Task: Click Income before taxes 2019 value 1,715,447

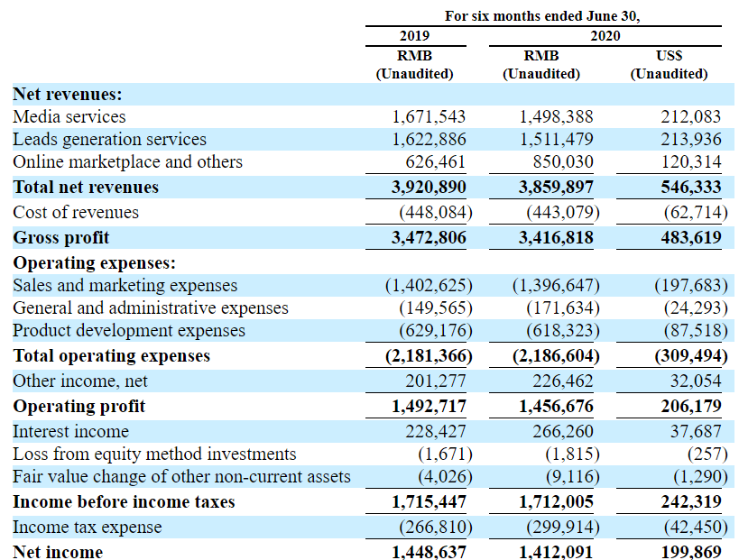Action: point(429,502)
